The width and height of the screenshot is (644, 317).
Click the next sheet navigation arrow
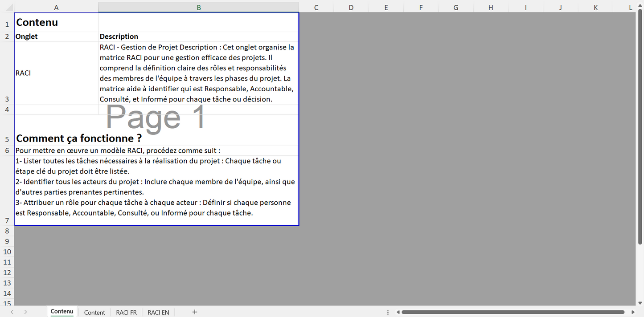pyautogui.click(x=25, y=312)
